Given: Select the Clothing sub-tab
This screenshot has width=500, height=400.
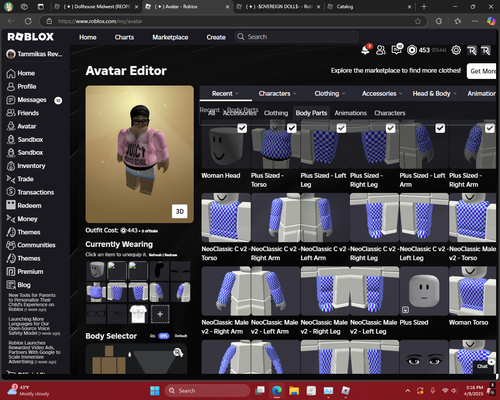Looking at the screenshot, I should tap(276, 113).
